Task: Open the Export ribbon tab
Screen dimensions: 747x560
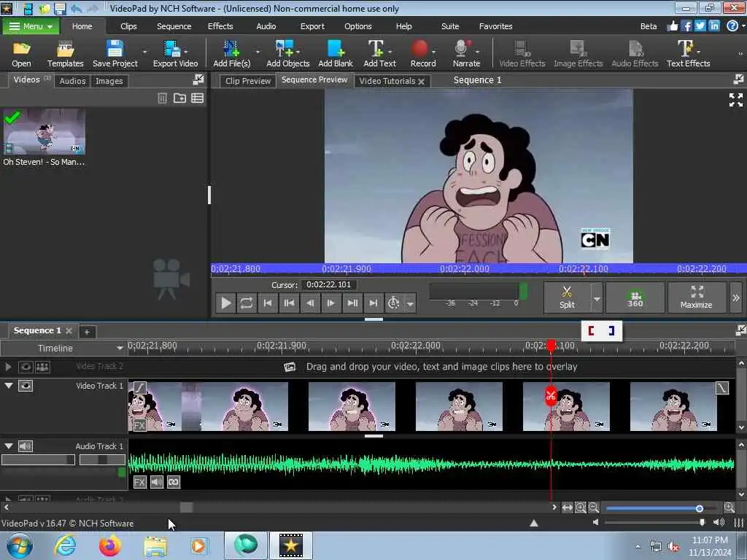Action: 312,26
